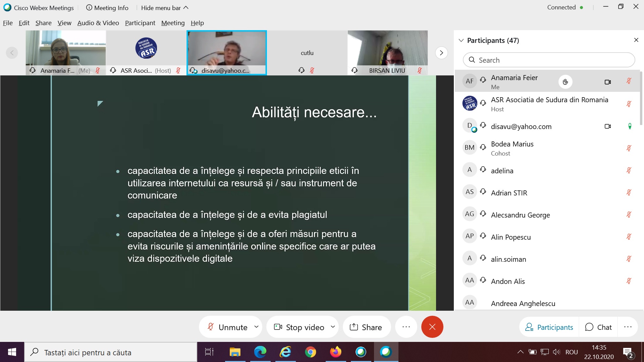644x362 pixels.
Task: Open the Chat panel
Action: point(599,327)
